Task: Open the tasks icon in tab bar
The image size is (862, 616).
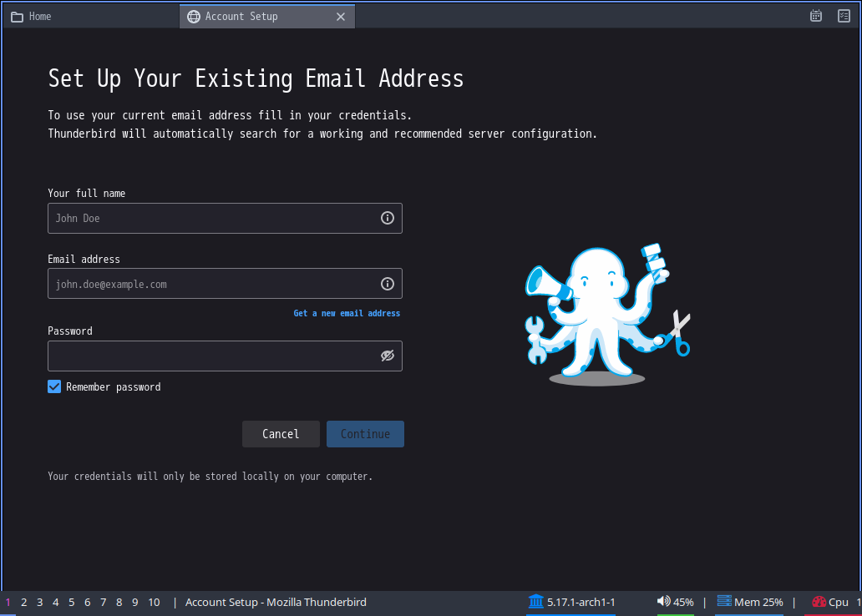Action: (844, 16)
